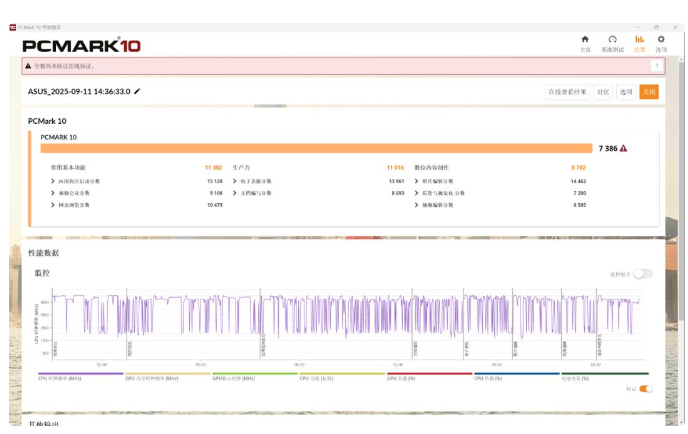Toggle purple CPU 时钟频率 (MHz) legend series
Image resolution: width=688 pixels, height=434 pixels.
point(81,376)
